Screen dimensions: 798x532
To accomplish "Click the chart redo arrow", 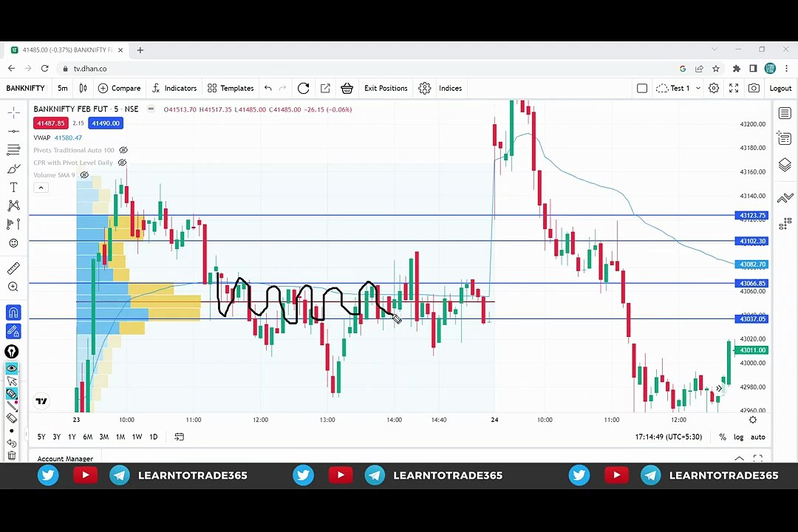I will (282, 88).
